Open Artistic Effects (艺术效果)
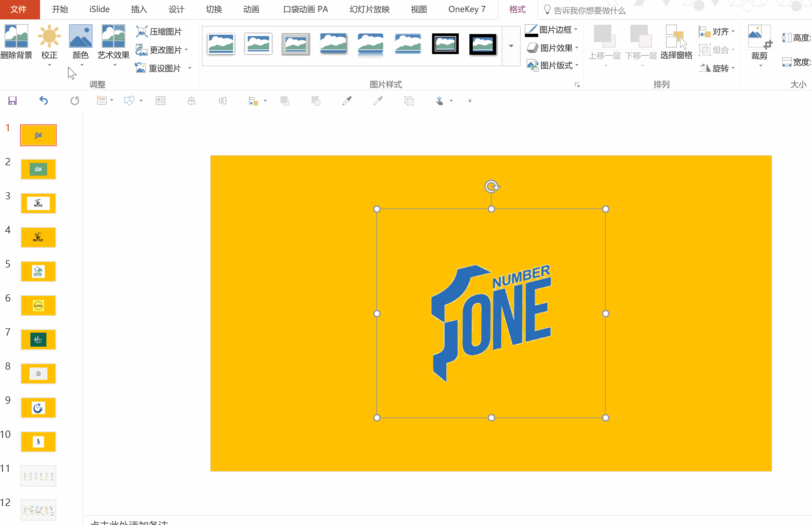This screenshot has height=525, width=812. 113,36
